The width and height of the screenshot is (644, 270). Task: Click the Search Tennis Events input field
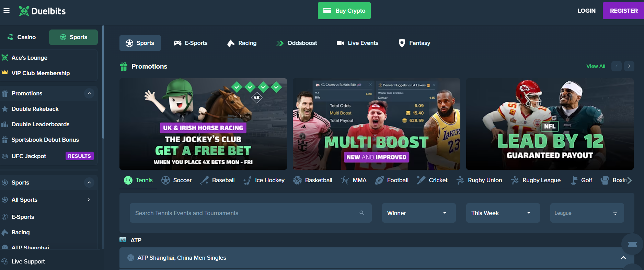(x=251, y=213)
